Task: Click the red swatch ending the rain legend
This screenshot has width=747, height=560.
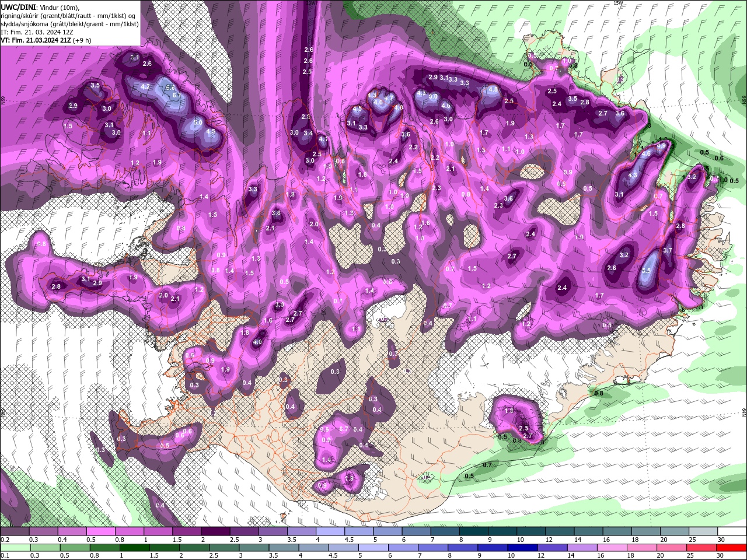Action: coord(732,548)
